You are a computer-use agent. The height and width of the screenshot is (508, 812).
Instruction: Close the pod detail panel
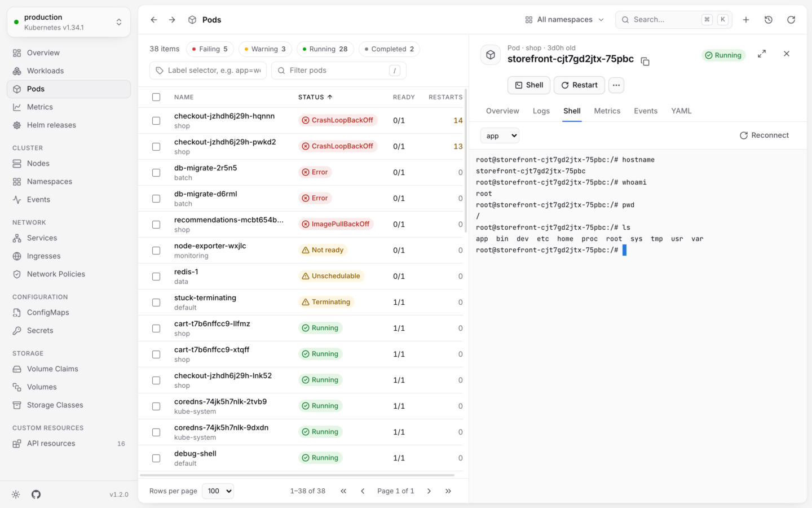tap(787, 54)
